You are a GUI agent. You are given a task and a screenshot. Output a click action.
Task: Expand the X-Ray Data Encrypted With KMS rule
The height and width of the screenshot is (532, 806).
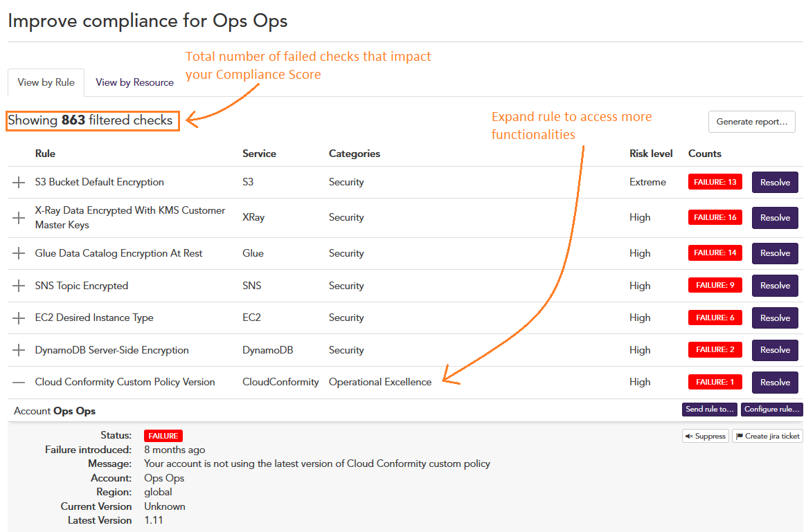tap(19, 218)
